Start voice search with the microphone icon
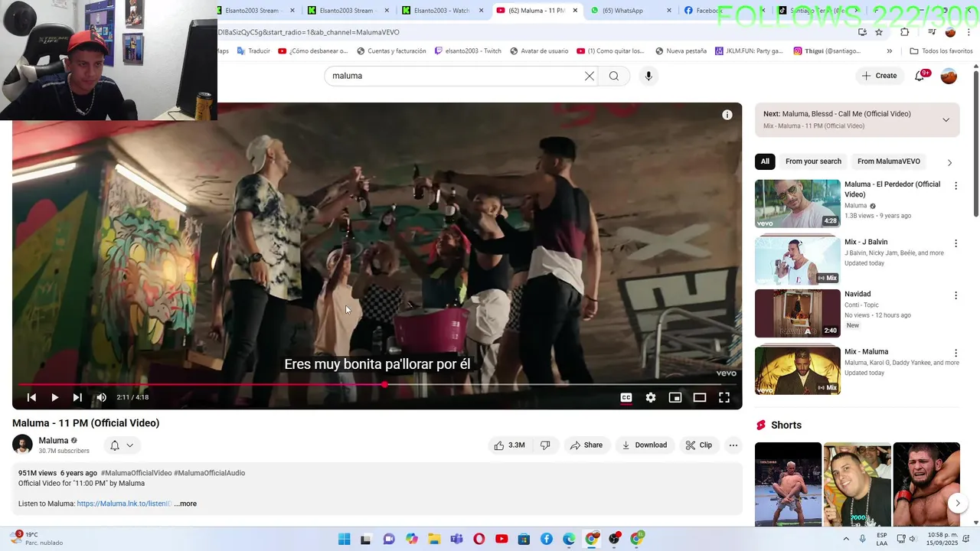 [648, 76]
